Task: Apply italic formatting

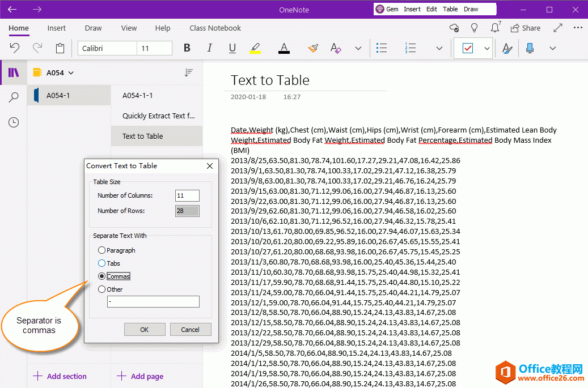Action: tap(209, 48)
